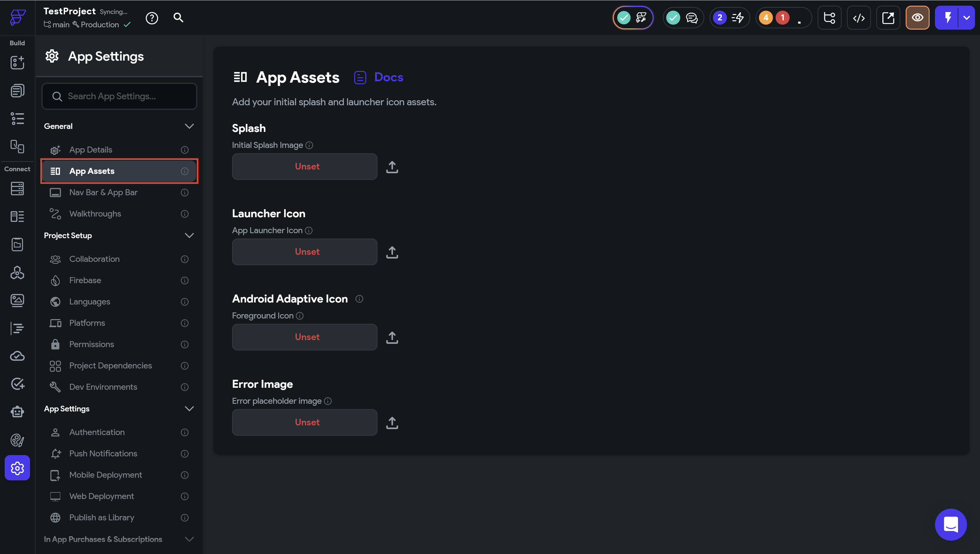Viewport: 980px width, 554px height.
Task: Open project search magnifier icon
Action: (x=178, y=18)
